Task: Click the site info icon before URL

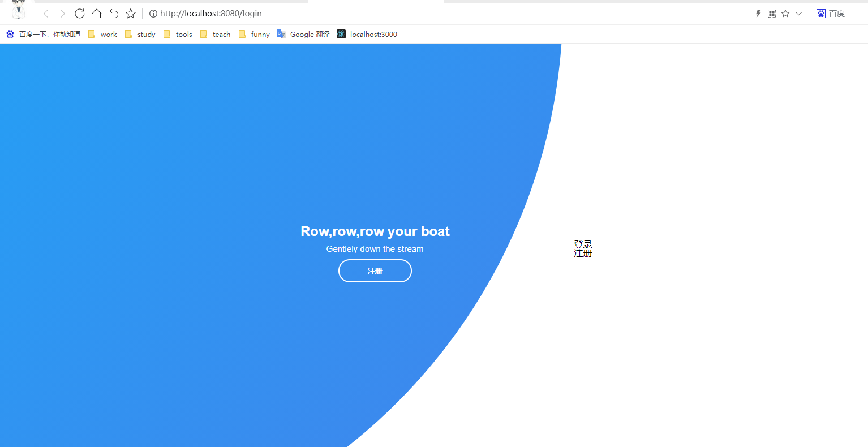Action: click(x=153, y=14)
